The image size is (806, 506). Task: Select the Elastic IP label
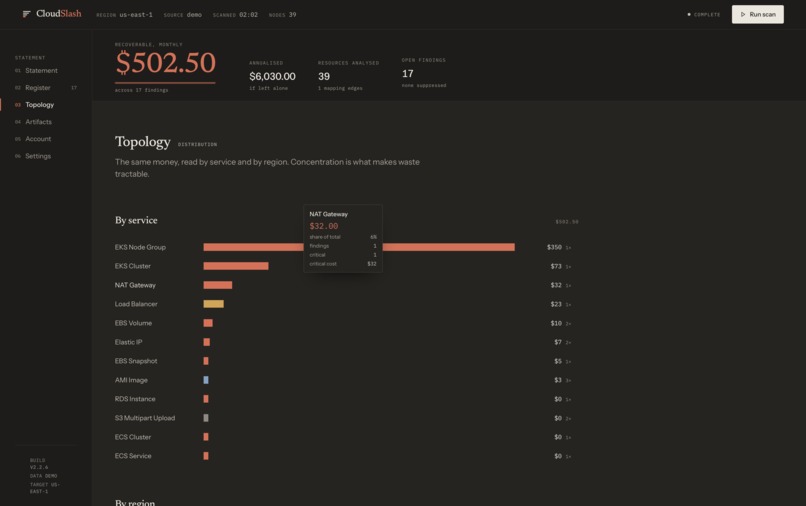(x=129, y=342)
